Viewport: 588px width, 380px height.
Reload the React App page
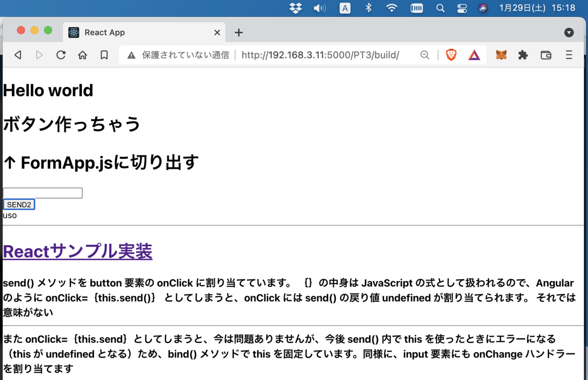point(61,55)
